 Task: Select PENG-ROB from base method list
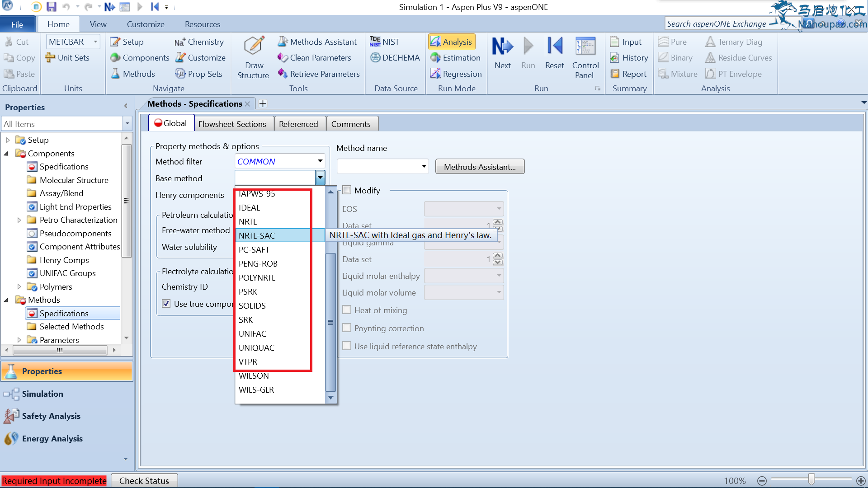(x=280, y=263)
